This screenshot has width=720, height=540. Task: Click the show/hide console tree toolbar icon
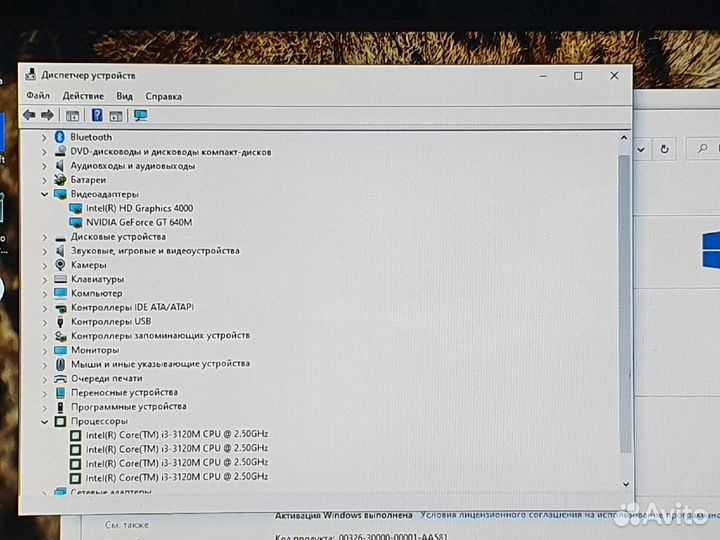click(x=73, y=115)
